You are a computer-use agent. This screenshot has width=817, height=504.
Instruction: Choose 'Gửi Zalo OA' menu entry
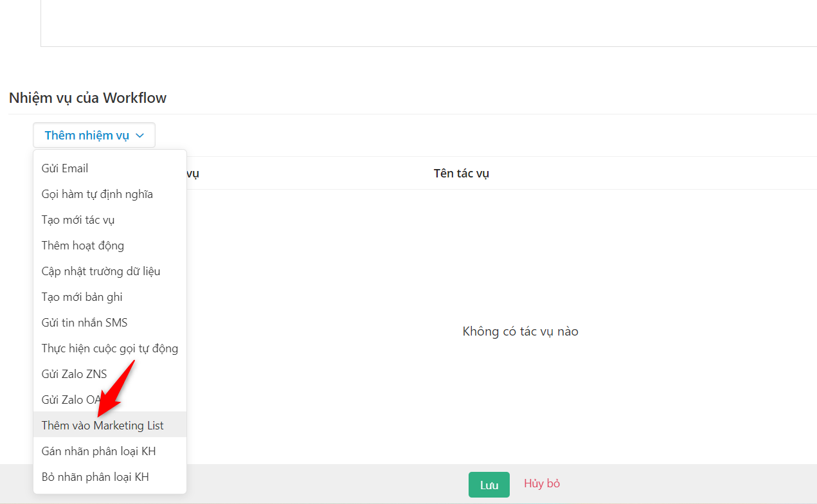pyautogui.click(x=71, y=399)
